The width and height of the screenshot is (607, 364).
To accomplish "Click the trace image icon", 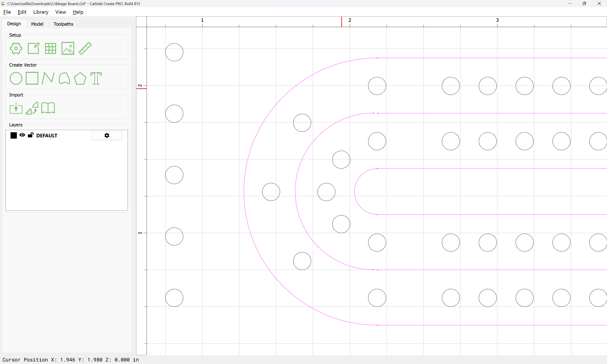I will (32, 108).
